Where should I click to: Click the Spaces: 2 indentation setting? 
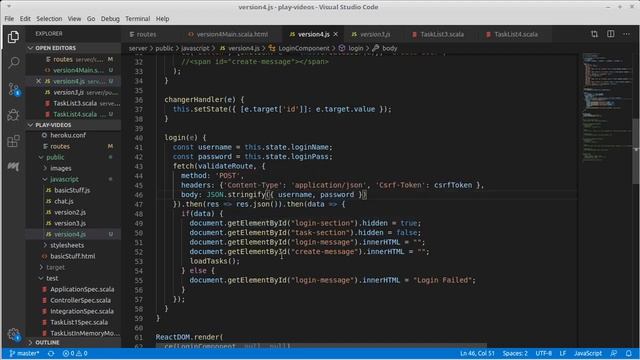tap(515, 353)
